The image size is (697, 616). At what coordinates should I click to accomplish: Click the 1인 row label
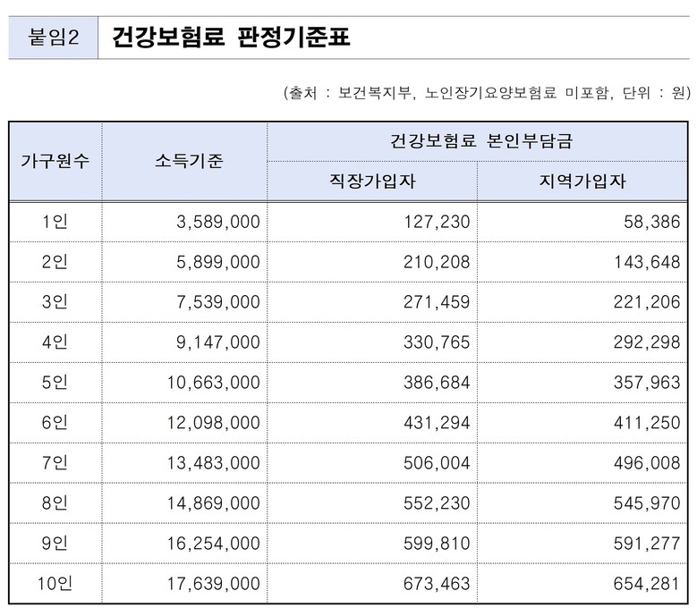pos(55,222)
